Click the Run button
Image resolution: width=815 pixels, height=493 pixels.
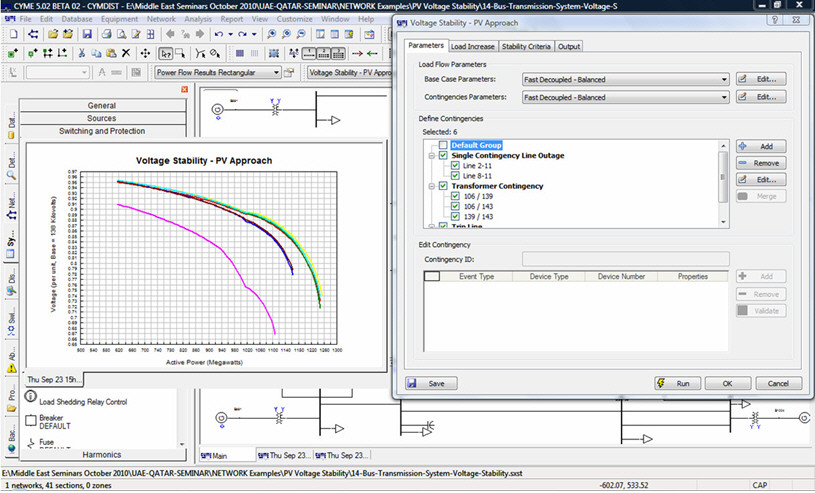677,383
